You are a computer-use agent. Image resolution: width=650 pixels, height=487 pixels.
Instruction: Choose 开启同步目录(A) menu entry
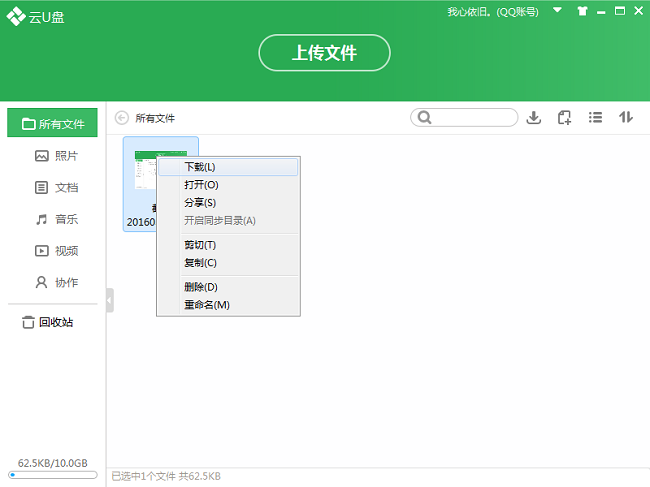click(x=228, y=220)
